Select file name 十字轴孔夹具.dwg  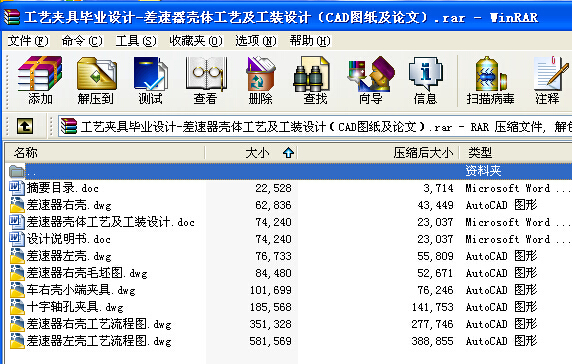pos(75,307)
